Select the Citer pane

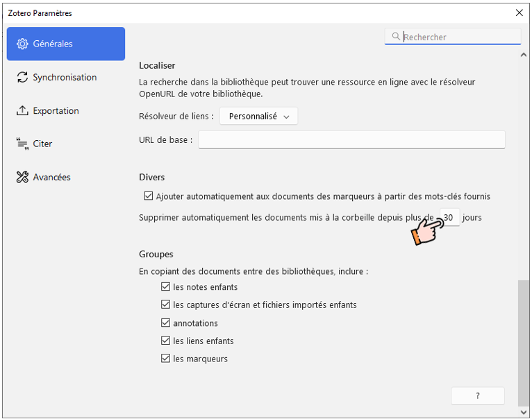point(66,144)
